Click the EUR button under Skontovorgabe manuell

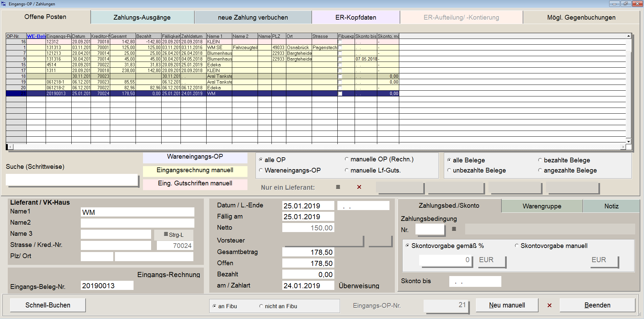(604, 261)
